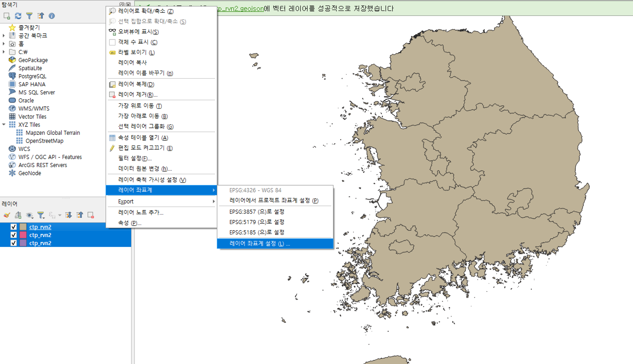Open the ctp_rvn2.geojson link in message bar

(241, 9)
